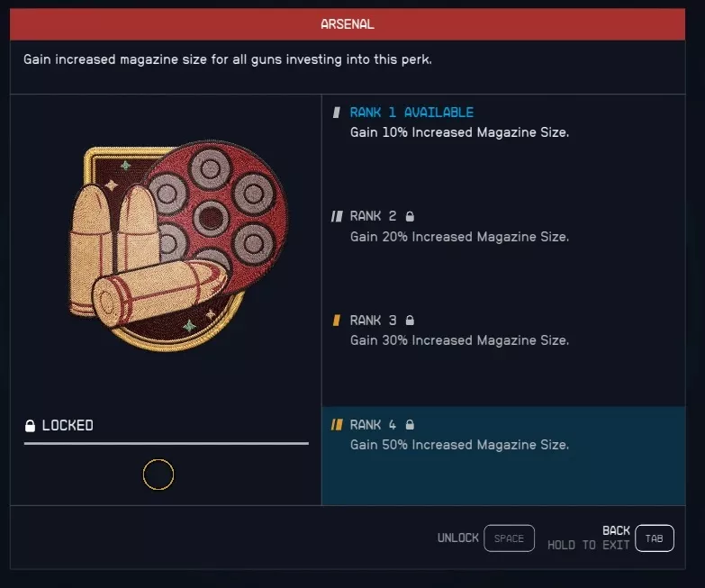Image resolution: width=705 pixels, height=588 pixels.
Task: Click the orange double-bar Rank 4 marker
Action: tap(338, 425)
